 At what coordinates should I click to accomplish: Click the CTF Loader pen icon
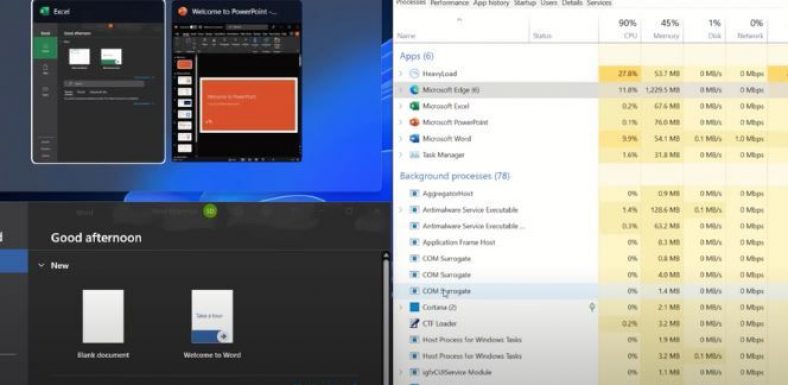click(x=414, y=323)
